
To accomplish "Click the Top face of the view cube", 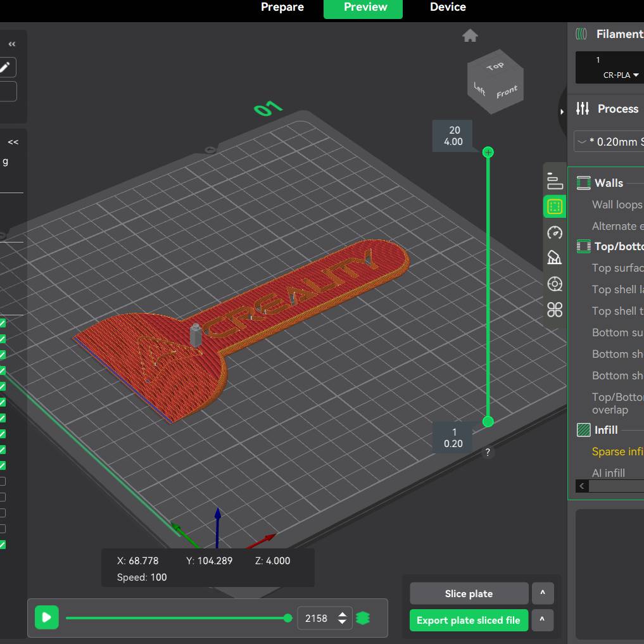I will pyautogui.click(x=495, y=66).
